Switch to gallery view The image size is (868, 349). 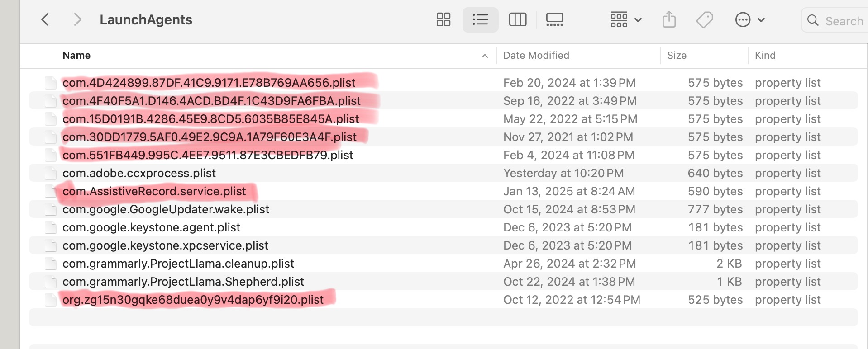[x=554, y=19]
